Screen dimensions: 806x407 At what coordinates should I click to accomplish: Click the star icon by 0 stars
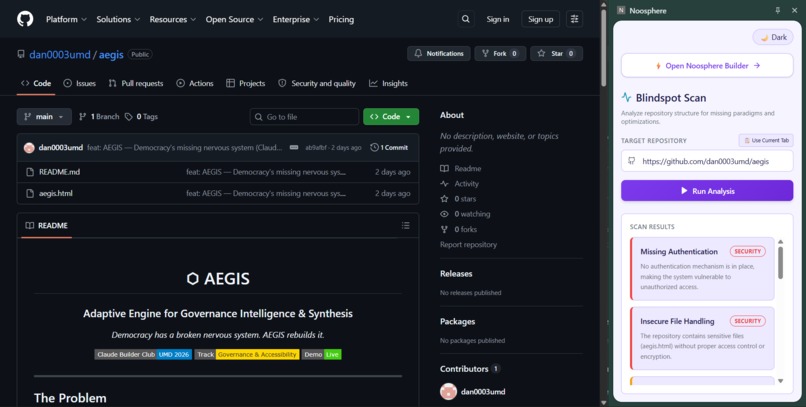click(445, 199)
